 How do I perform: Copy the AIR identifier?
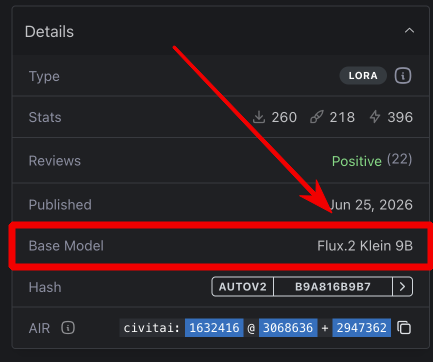coord(404,328)
